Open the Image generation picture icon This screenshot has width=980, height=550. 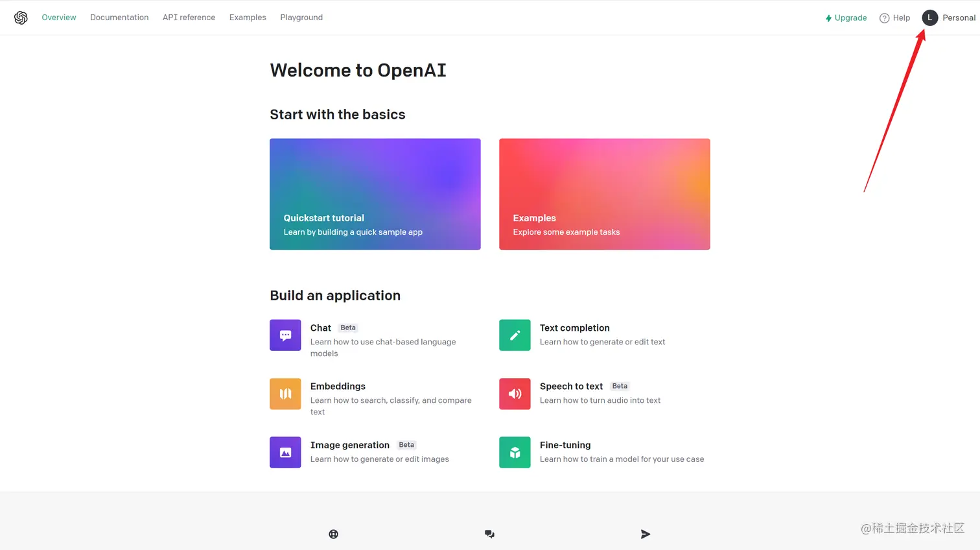coord(285,452)
